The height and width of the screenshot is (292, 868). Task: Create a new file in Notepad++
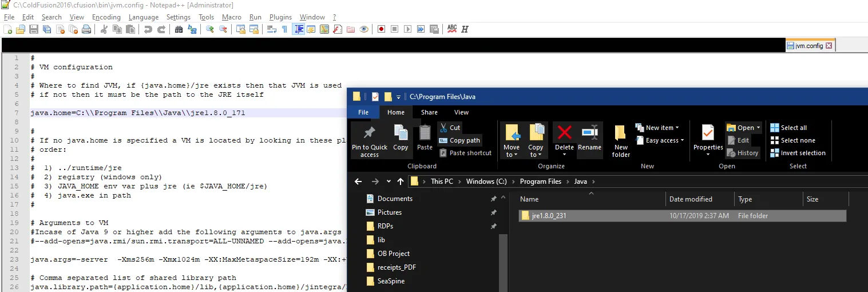tap(7, 29)
